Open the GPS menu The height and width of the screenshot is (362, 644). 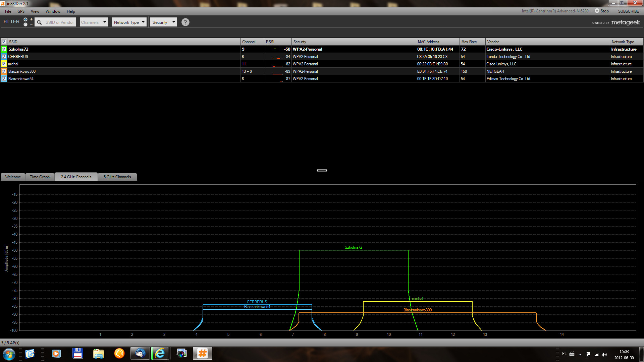coord(21,11)
